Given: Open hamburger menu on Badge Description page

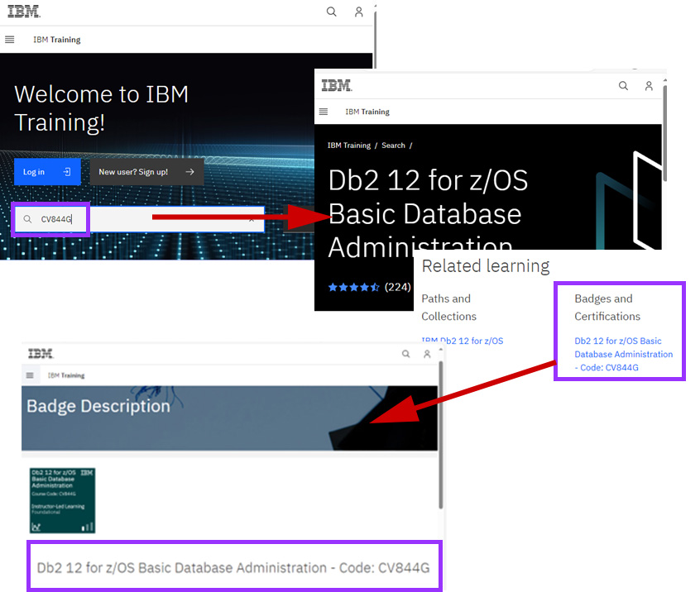Looking at the screenshot, I should click(30, 375).
